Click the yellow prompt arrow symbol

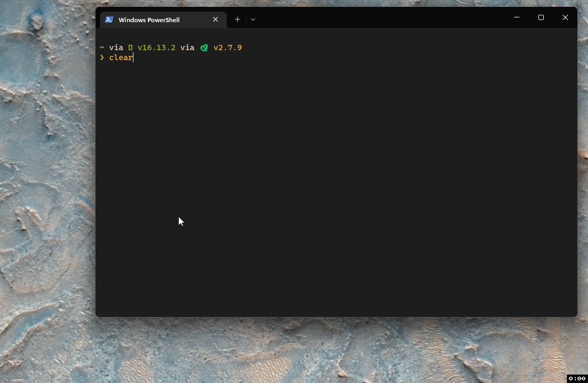click(x=102, y=58)
